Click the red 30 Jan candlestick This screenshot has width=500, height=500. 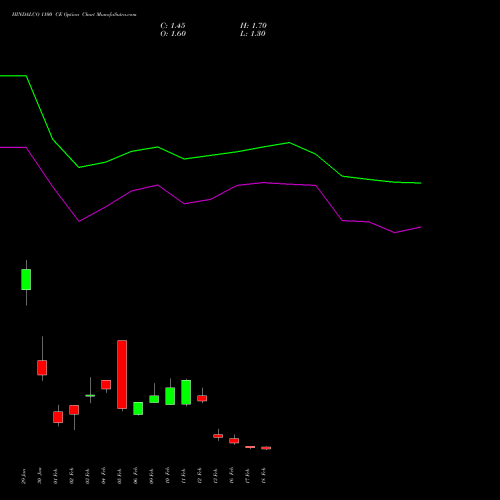point(42,368)
